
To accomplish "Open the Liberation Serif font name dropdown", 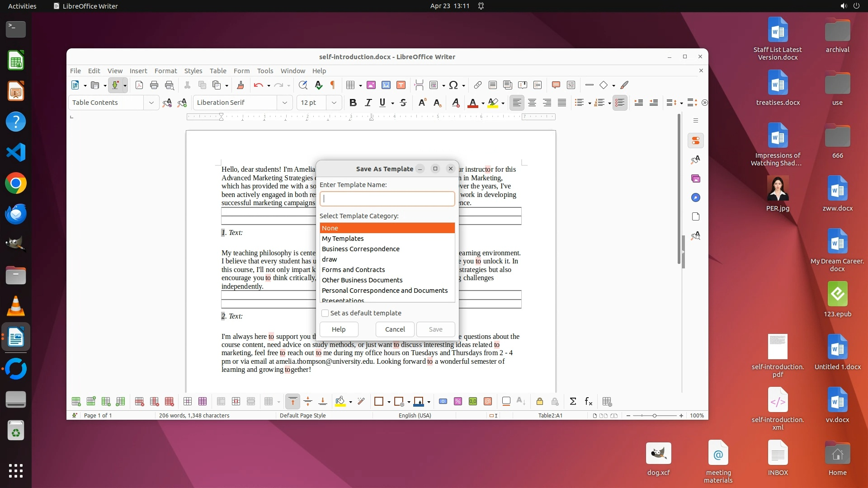I will 284,103.
